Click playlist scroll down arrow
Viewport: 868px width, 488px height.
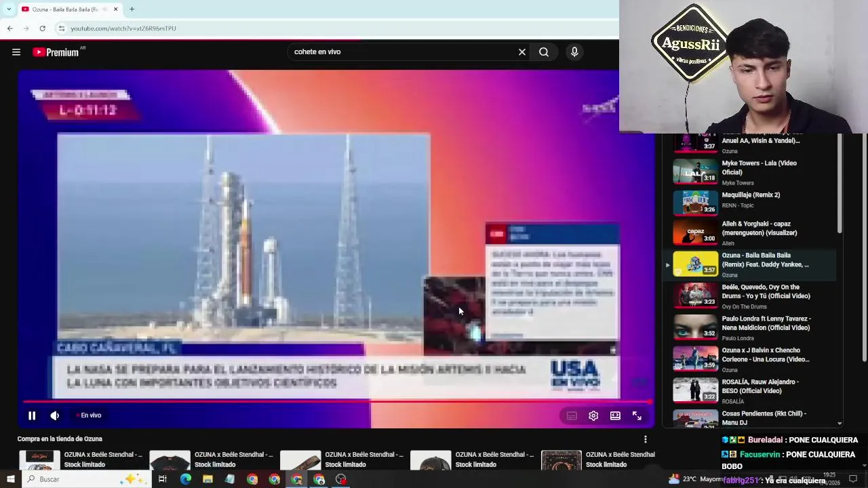click(840, 424)
